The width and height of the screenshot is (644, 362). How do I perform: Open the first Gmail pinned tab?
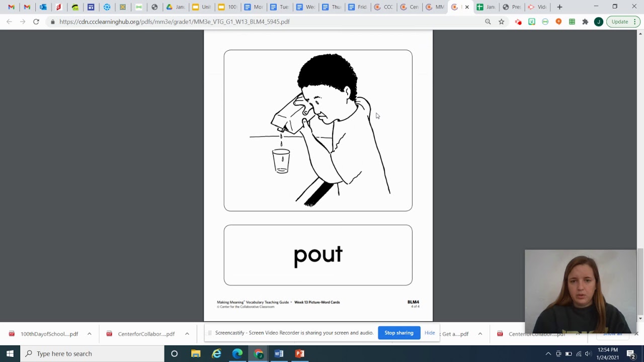(11, 7)
